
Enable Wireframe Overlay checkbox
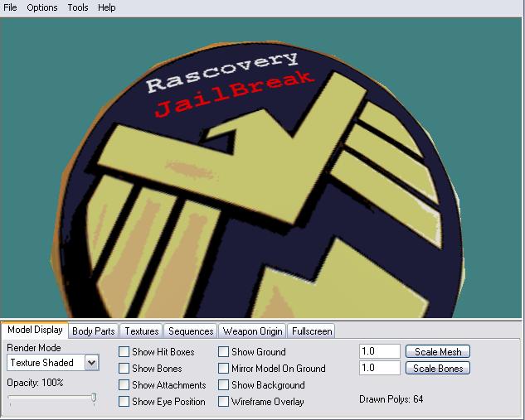[x=224, y=402]
